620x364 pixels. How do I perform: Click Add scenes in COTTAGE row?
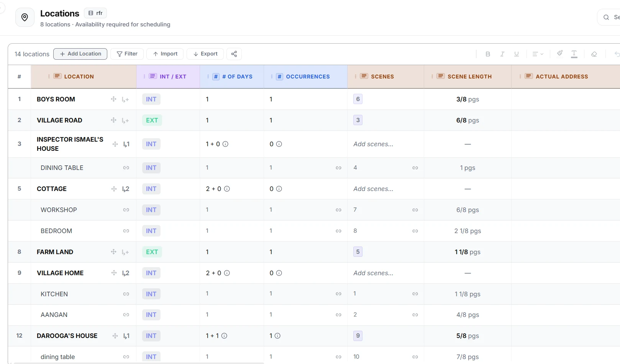pos(373,189)
